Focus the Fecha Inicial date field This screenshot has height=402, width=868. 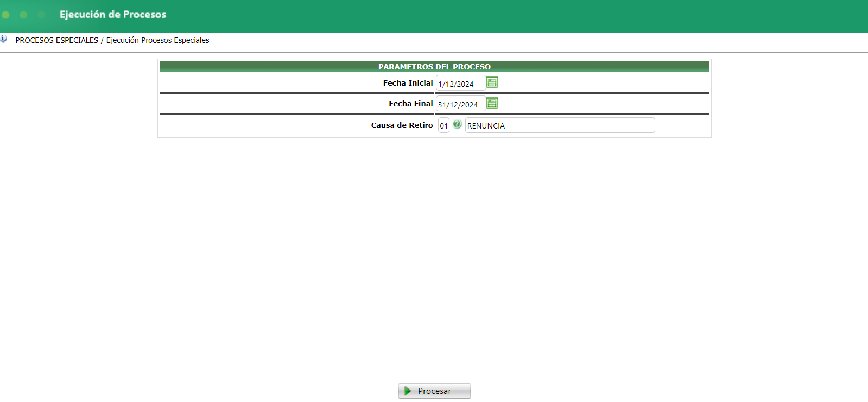pyautogui.click(x=461, y=84)
